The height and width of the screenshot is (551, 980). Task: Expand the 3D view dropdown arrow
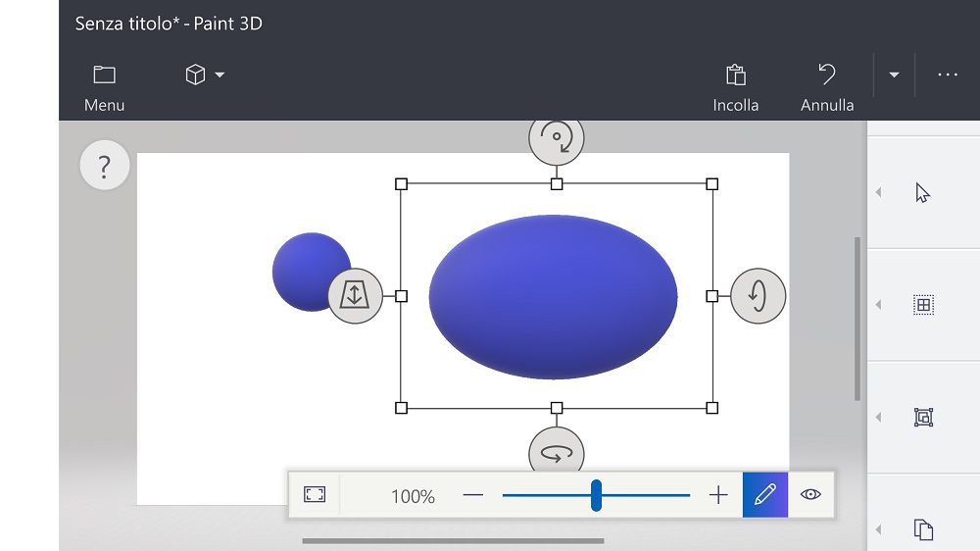point(220,75)
